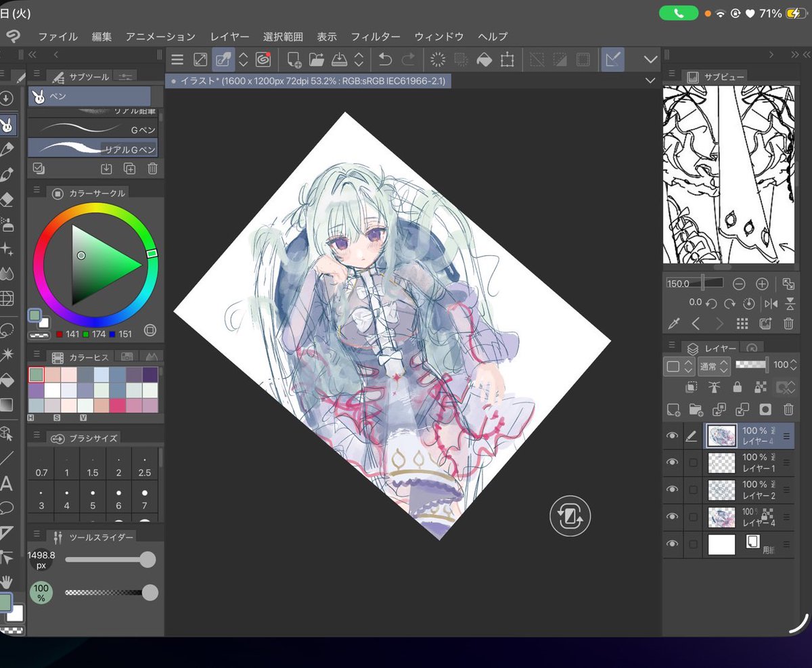This screenshot has width=812, height=668.
Task: Delete layer using trash icon in layer panel
Action: point(788,409)
